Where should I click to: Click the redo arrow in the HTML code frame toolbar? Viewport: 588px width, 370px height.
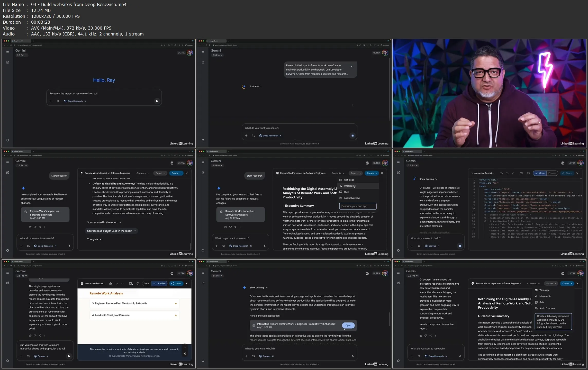(513, 173)
